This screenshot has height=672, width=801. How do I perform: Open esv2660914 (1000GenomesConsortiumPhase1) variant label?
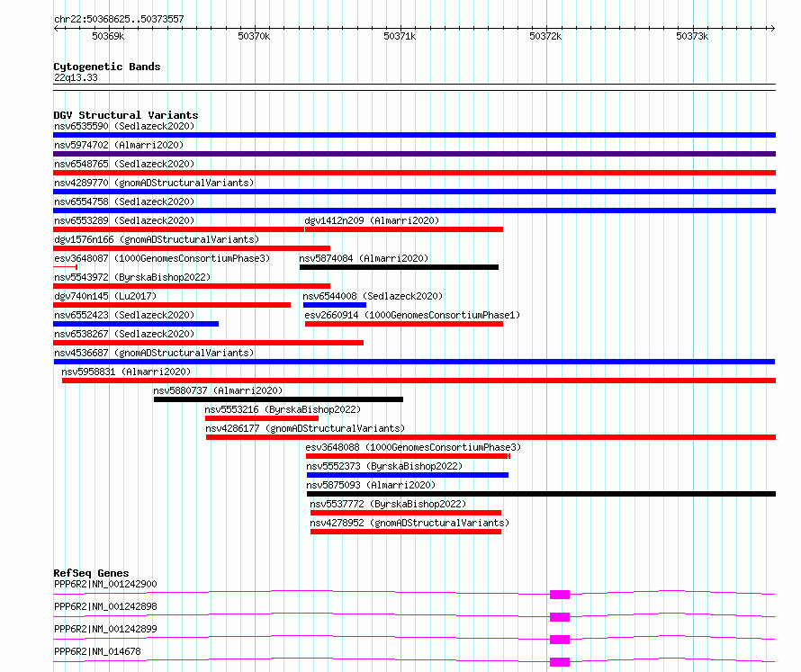click(x=412, y=315)
